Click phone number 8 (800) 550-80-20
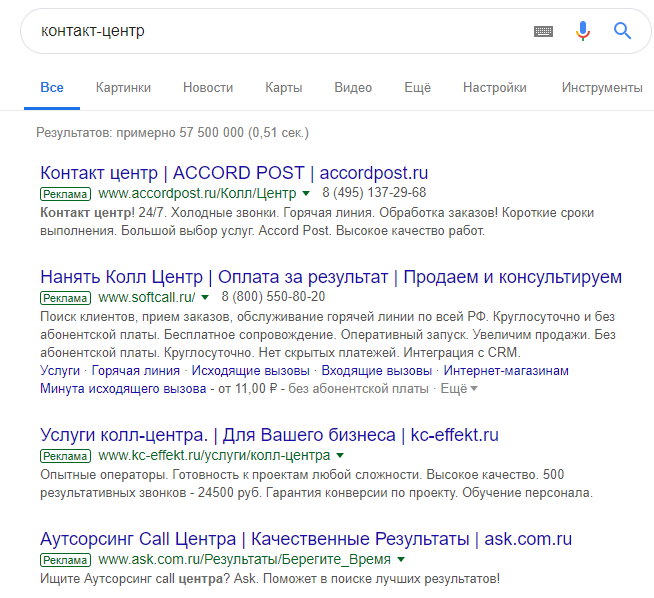The height and width of the screenshot is (598, 654). (x=273, y=296)
